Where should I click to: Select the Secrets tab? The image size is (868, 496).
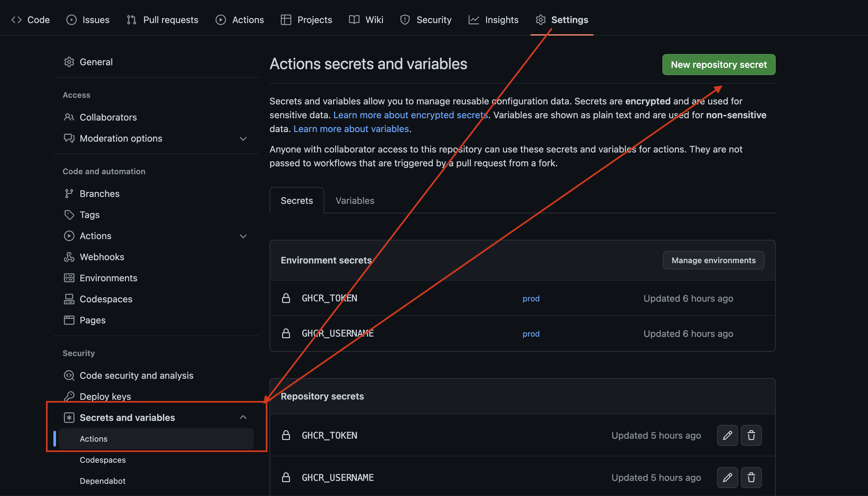pos(296,200)
